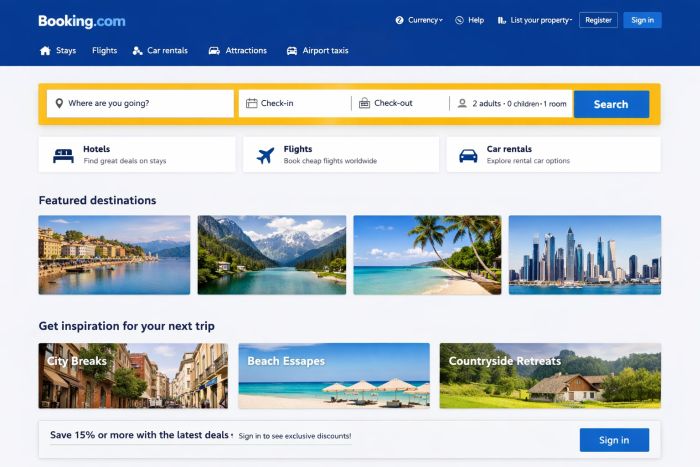This screenshot has width=700, height=467.
Task: Click the Car rentals nav icon
Action: click(138, 50)
